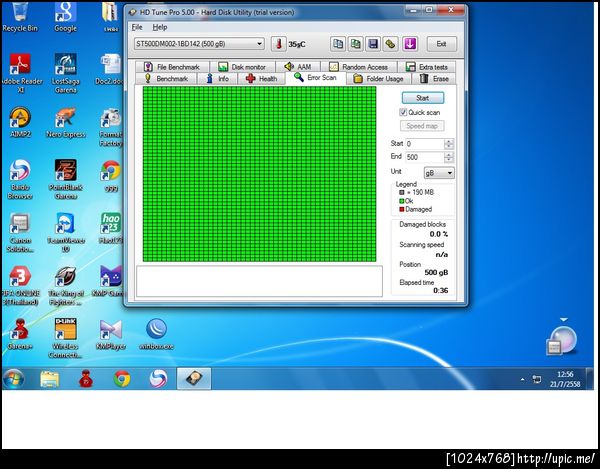Copy info to clipboard toolbar icon

click(x=338, y=44)
